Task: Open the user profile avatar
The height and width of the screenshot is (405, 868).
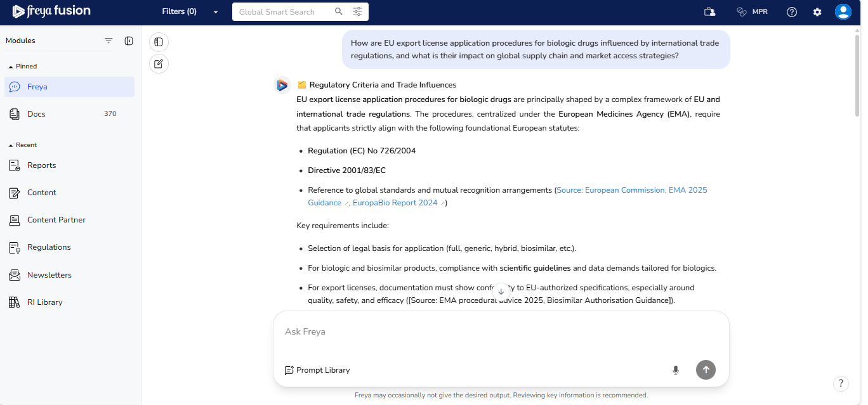Action: 843,12
